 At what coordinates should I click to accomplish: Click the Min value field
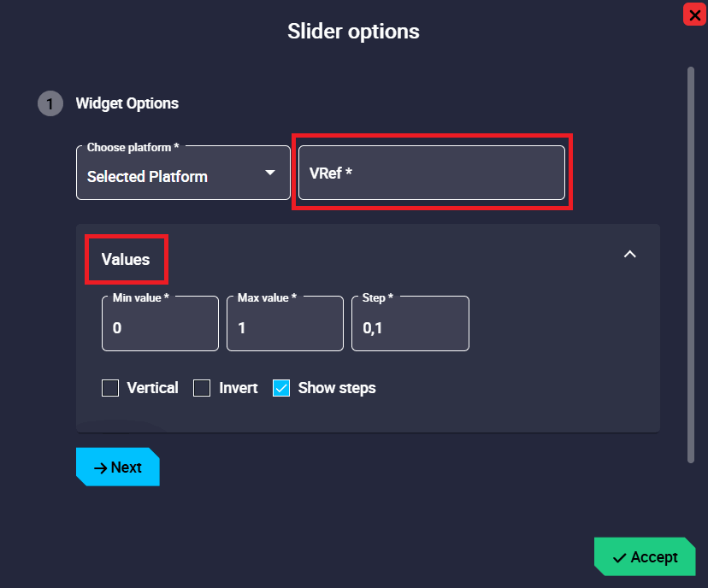pos(160,326)
